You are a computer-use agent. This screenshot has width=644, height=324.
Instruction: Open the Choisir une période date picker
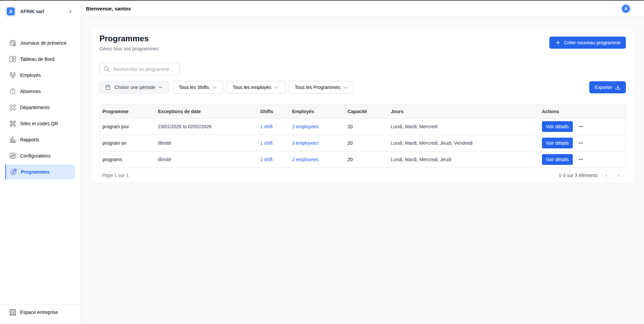tap(134, 87)
